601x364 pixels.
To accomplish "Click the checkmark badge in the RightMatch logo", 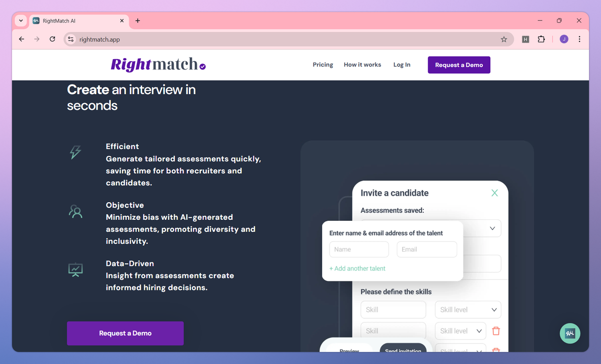I will tap(202, 68).
